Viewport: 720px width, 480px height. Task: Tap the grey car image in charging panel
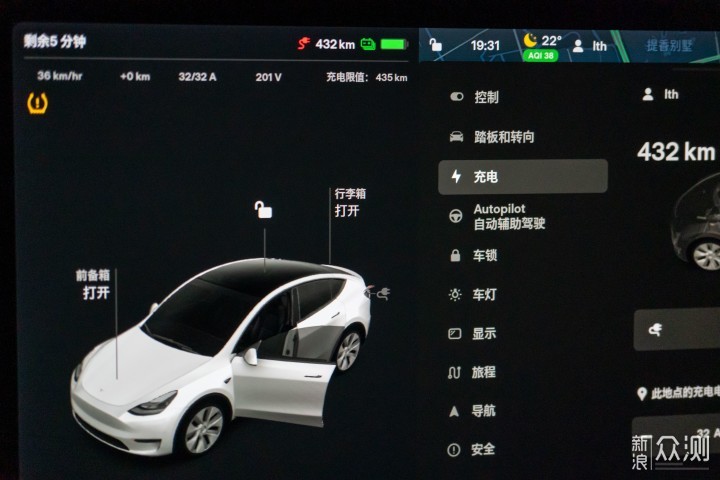coord(696,223)
